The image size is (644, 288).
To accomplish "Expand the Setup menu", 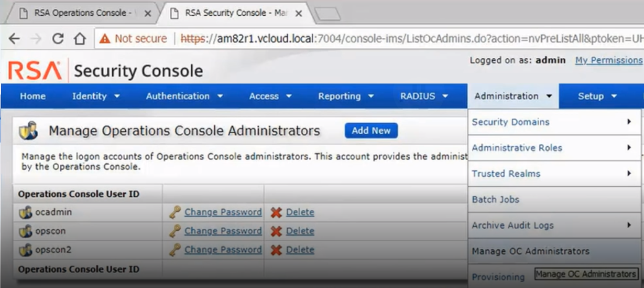I will pos(597,97).
